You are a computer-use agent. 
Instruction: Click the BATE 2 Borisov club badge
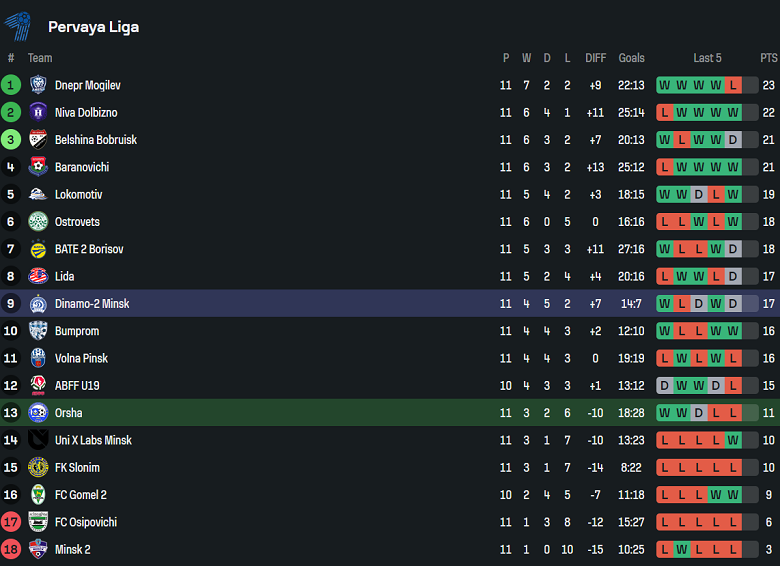click(x=38, y=249)
